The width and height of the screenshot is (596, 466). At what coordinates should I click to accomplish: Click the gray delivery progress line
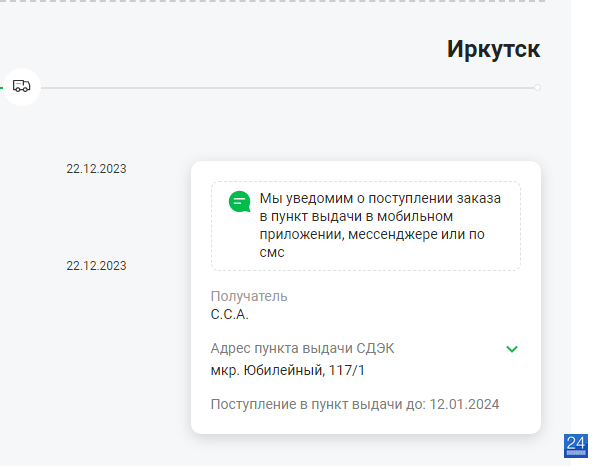click(287, 88)
